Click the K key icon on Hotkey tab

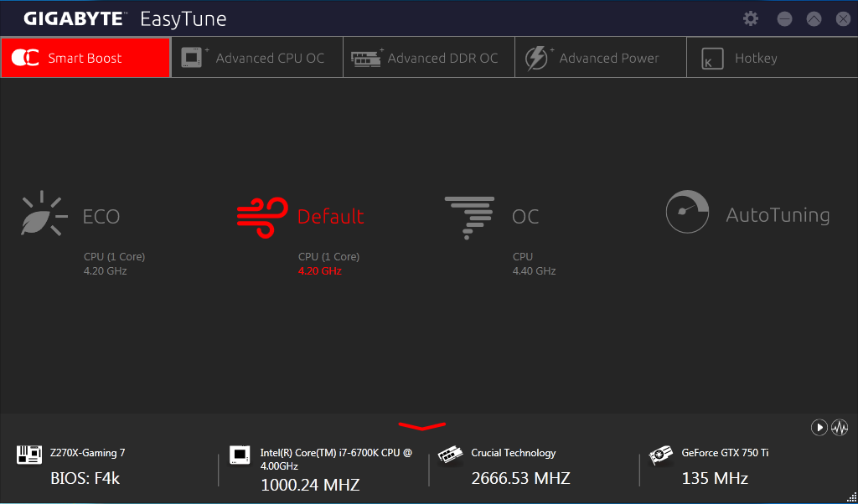point(712,59)
